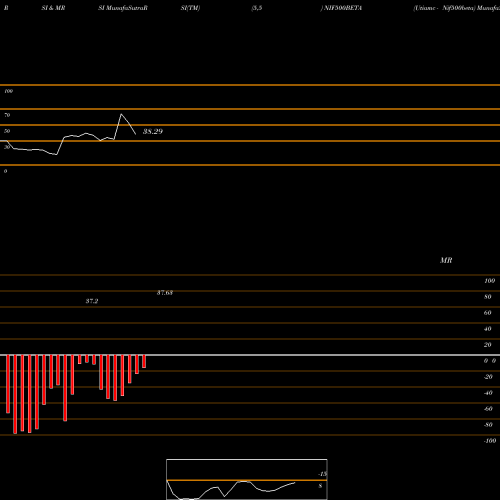Click the -100 label on MR axis
This screenshot has width=500, height=500.
(x=490, y=441)
